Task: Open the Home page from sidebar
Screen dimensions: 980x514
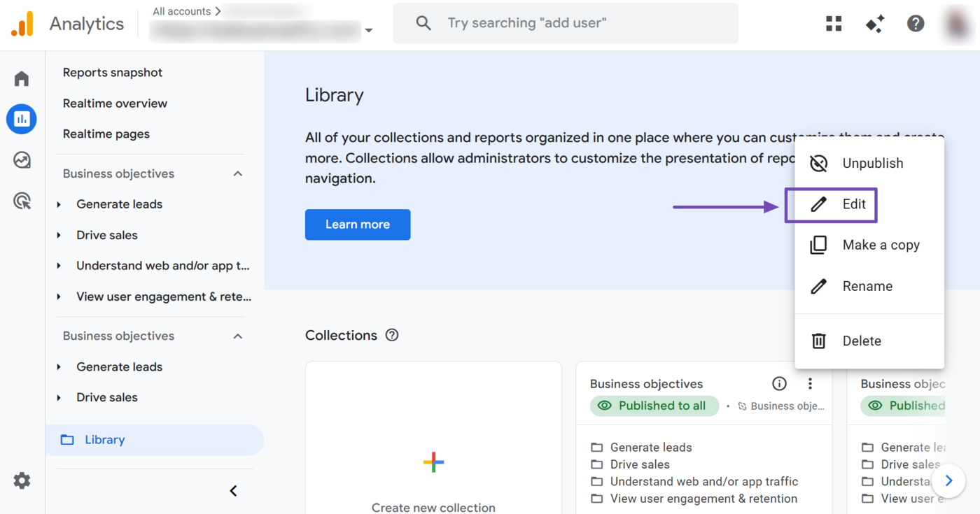Action: coord(21,78)
